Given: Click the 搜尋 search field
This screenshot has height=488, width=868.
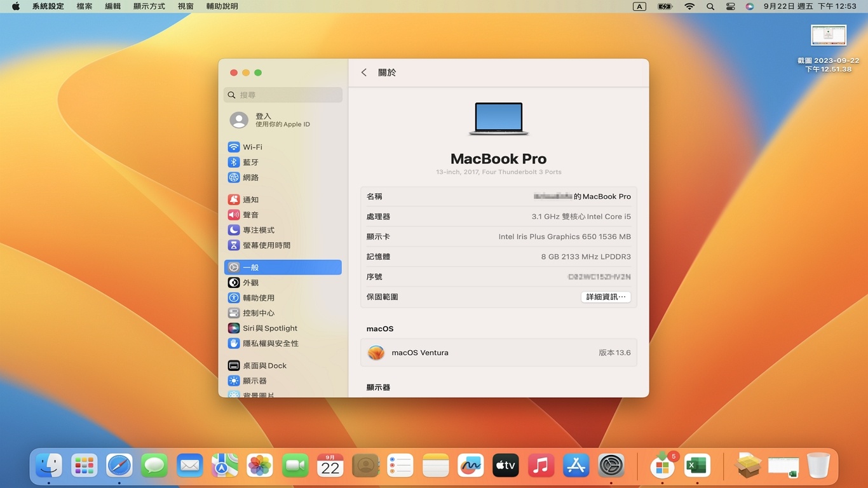Looking at the screenshot, I should pyautogui.click(x=283, y=95).
